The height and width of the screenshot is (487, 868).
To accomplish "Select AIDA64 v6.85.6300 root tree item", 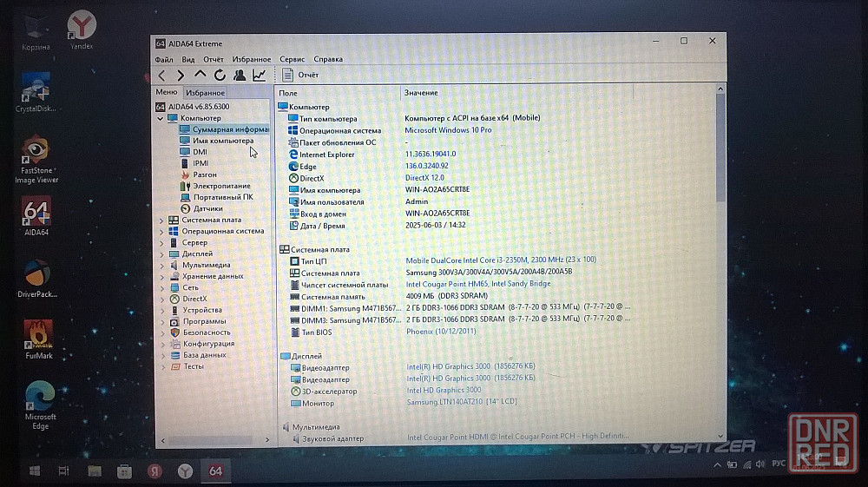I will point(193,106).
